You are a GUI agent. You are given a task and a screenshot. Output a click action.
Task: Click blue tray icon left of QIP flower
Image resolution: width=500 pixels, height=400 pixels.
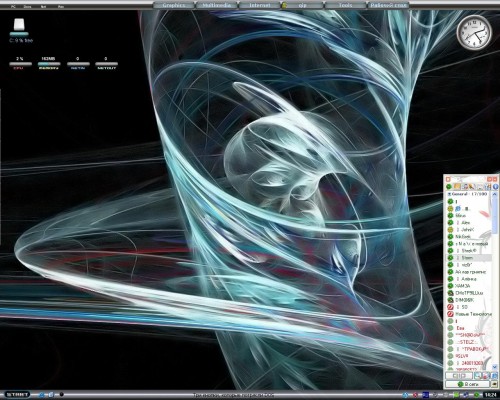tap(466, 395)
